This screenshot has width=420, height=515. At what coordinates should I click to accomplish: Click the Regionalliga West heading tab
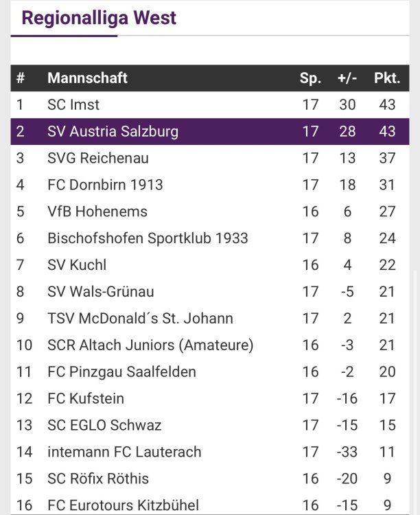pos(99,18)
